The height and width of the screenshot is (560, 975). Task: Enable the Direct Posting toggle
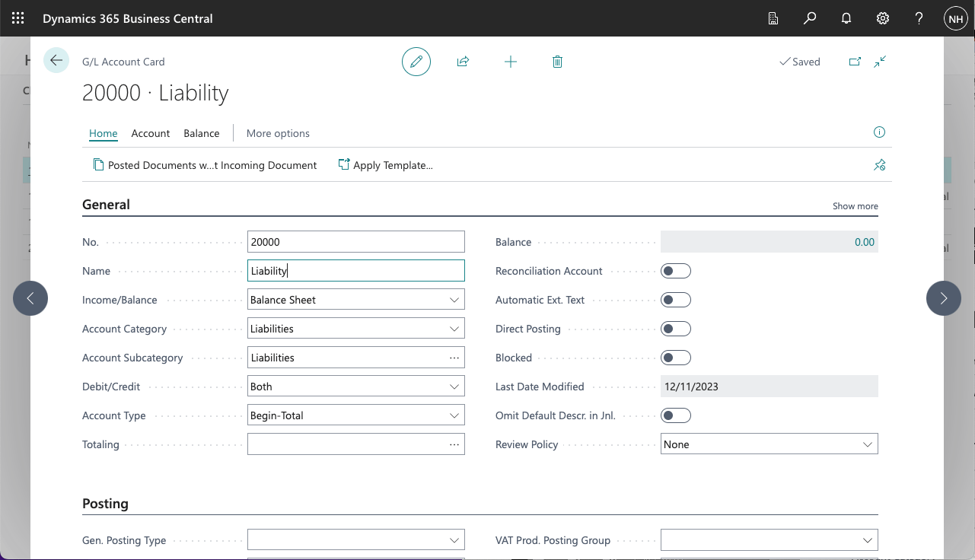(x=676, y=329)
